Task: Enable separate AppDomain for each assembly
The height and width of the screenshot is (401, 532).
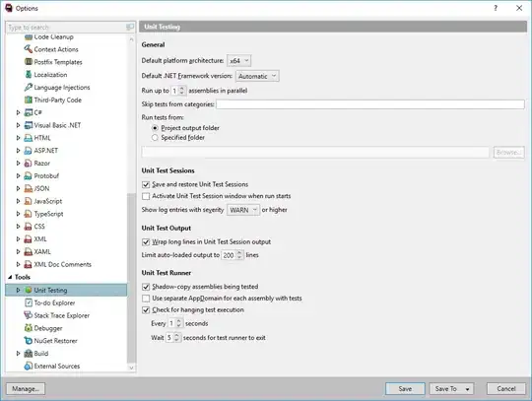Action: pyautogui.click(x=146, y=299)
